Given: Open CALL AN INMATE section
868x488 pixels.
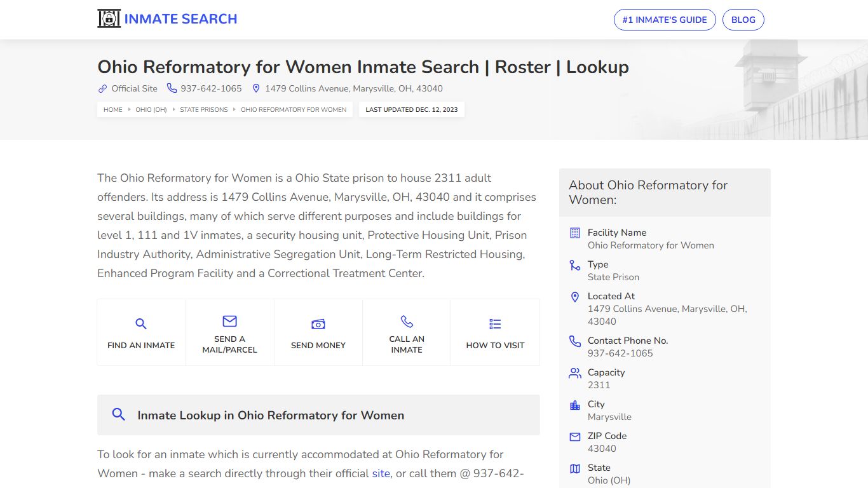Looking at the screenshot, I should [407, 344].
